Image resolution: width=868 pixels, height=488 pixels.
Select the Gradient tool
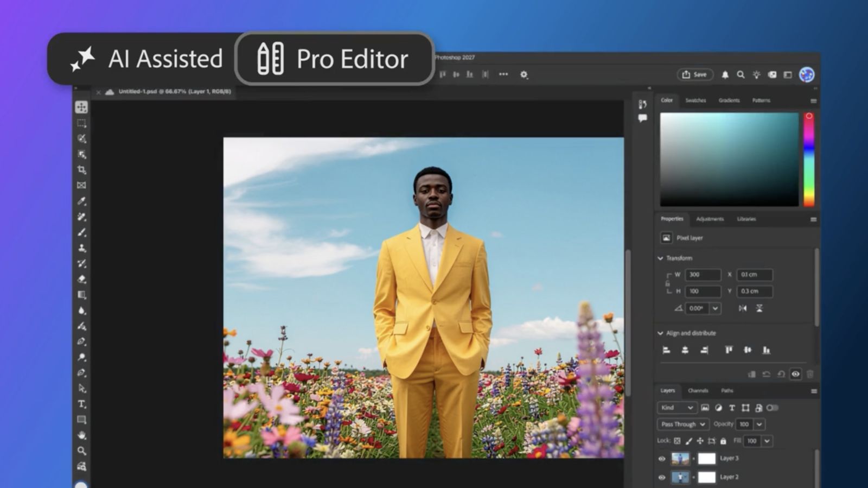[81, 295]
